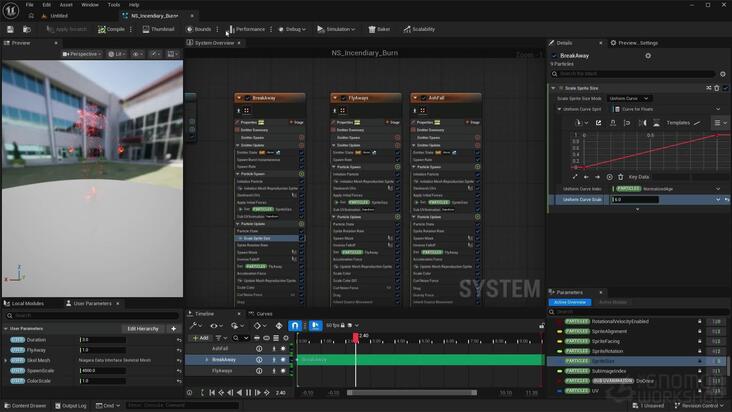Open the Tools menu
Viewport: 732px width, 412px height.
[x=114, y=5]
